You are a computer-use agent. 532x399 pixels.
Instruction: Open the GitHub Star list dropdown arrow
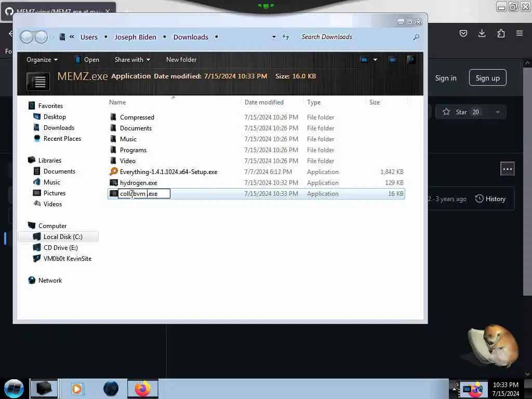pos(497,112)
